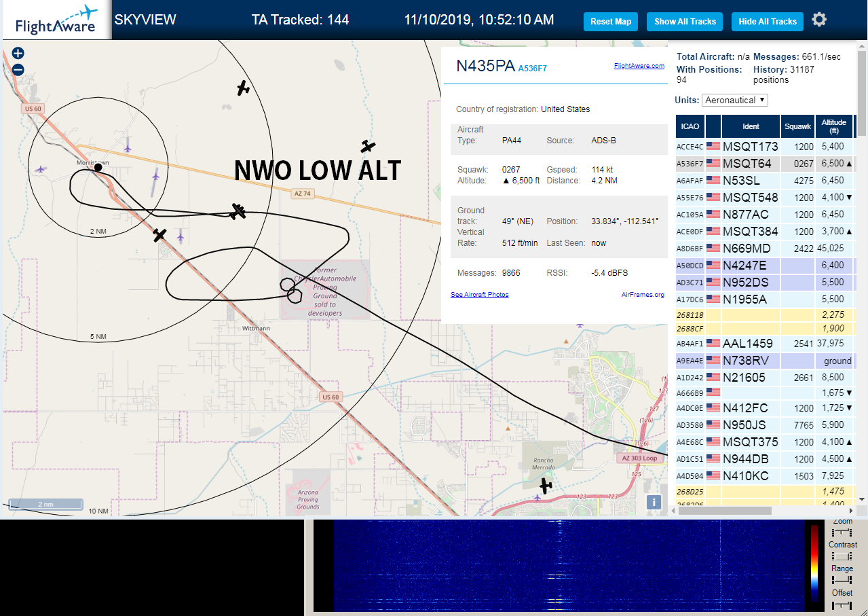Open the AirFrames.org link
This screenshot has width=868, height=616.
click(643, 294)
